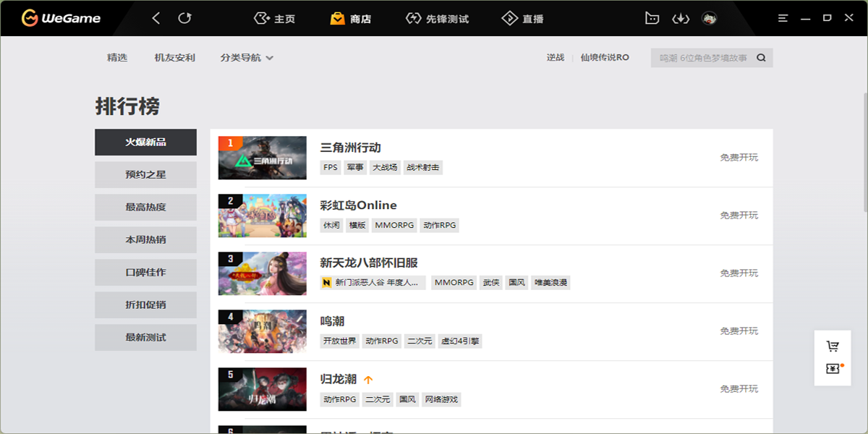
Task: Click the 逆战 hot search link
Action: pyautogui.click(x=555, y=58)
